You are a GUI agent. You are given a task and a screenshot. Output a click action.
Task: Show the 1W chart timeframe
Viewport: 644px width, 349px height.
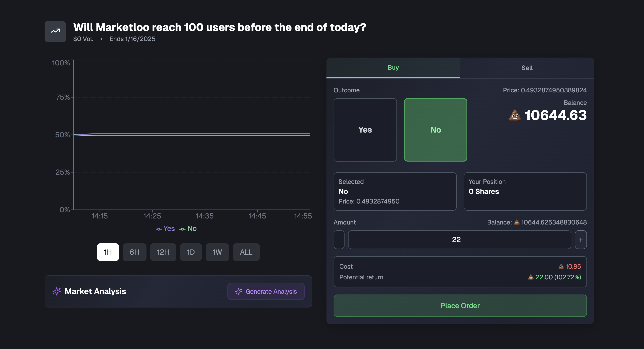click(x=217, y=252)
